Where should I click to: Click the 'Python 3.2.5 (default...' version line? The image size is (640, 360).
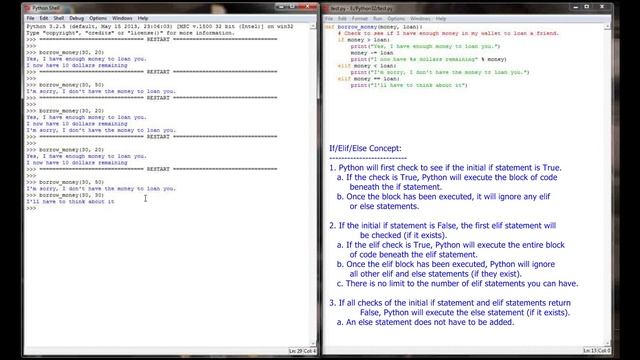click(x=160, y=26)
